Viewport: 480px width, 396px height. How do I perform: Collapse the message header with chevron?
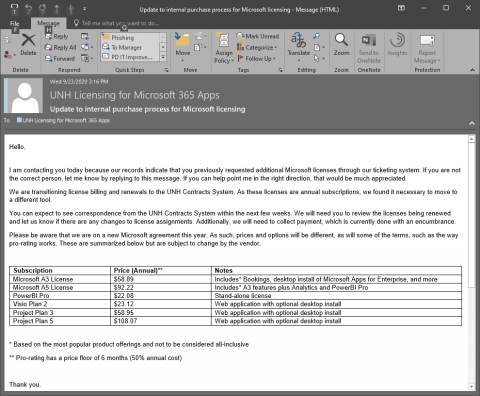(472, 123)
